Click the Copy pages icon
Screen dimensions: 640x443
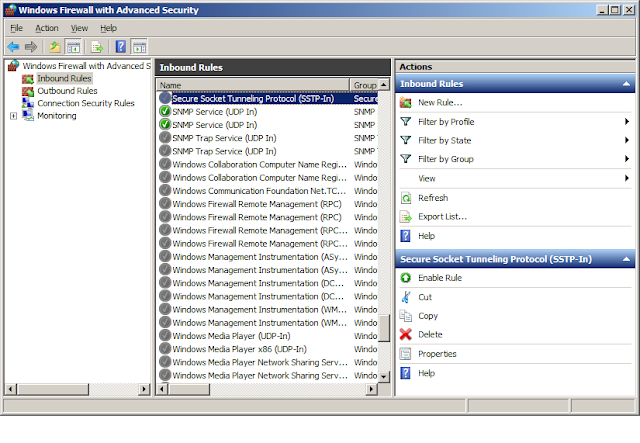tap(406, 316)
